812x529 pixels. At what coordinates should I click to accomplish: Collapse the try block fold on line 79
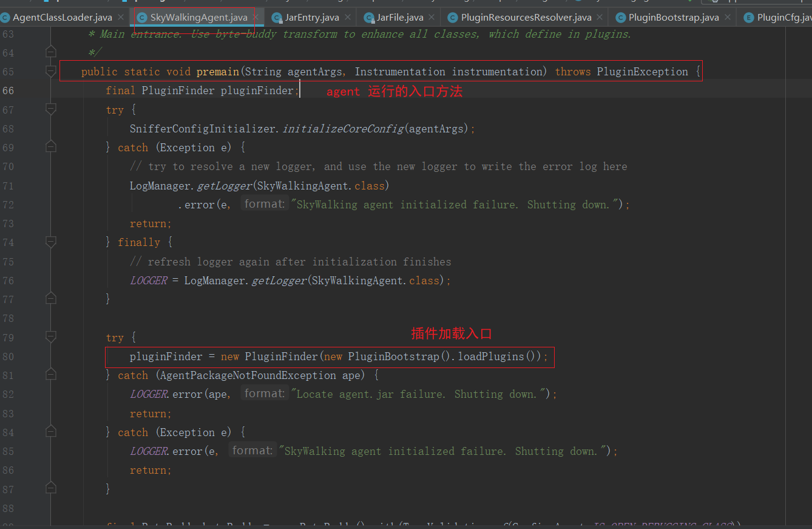[50, 337]
